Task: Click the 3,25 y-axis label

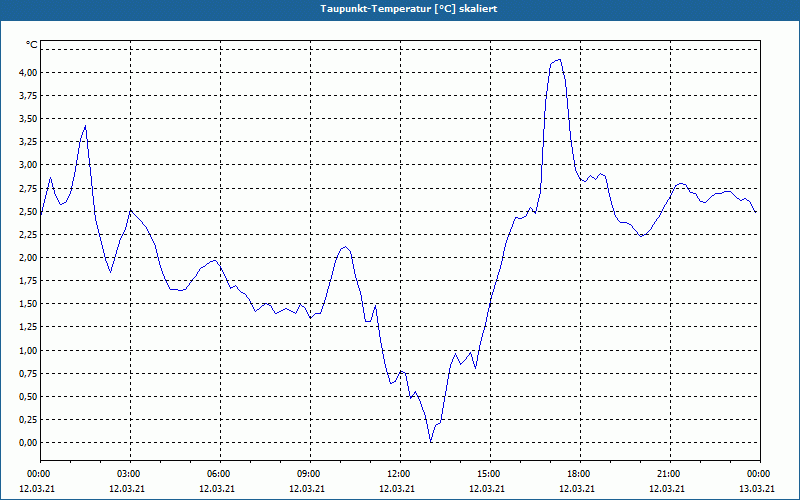Action: coord(28,142)
